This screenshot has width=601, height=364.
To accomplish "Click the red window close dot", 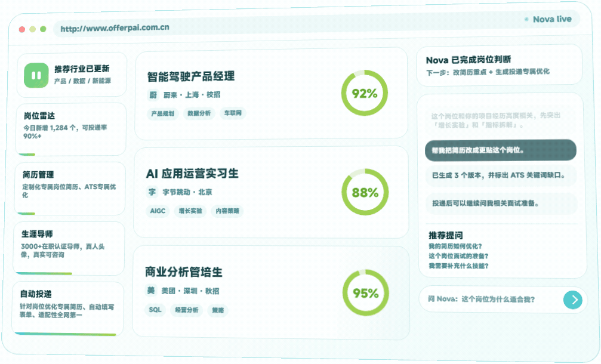I will [22, 29].
